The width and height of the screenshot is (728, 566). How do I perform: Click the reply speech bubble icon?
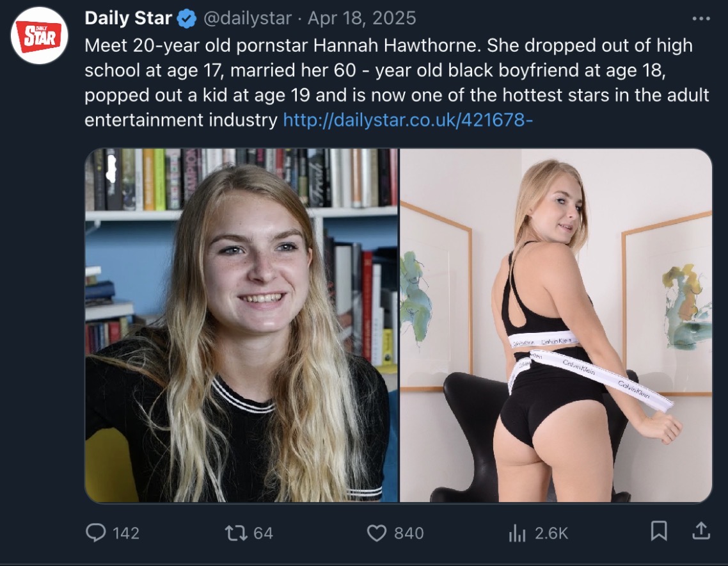(x=96, y=533)
